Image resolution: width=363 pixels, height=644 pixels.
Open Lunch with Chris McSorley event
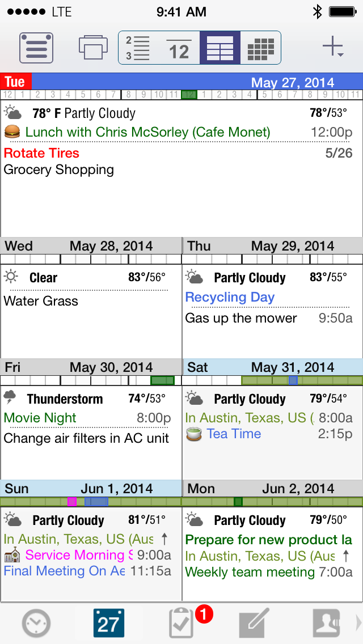pos(147,133)
